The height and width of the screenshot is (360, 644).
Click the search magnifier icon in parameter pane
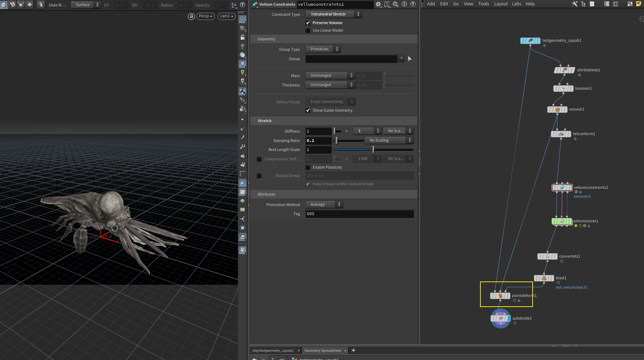[396, 4]
